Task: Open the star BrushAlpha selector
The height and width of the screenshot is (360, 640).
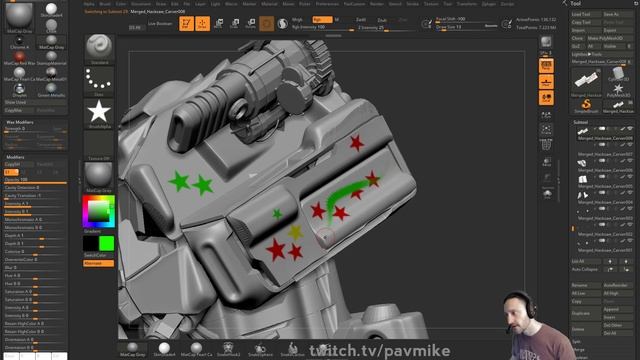Action: (x=99, y=113)
